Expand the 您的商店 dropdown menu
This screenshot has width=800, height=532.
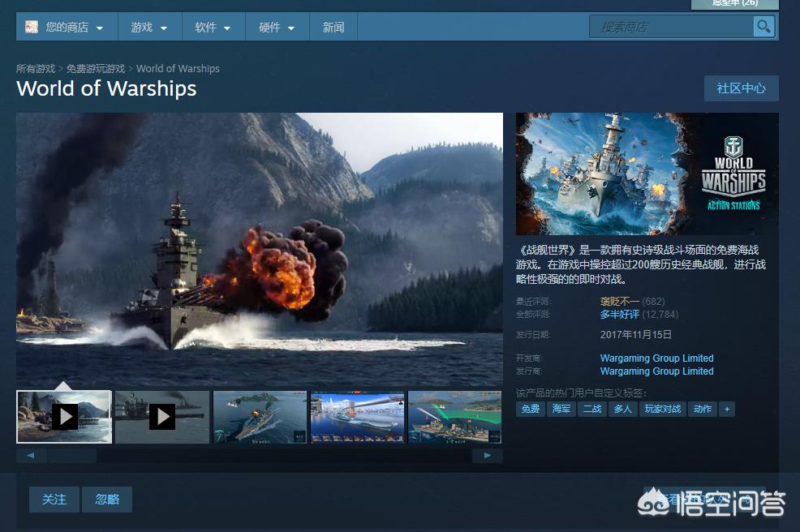pos(67,27)
